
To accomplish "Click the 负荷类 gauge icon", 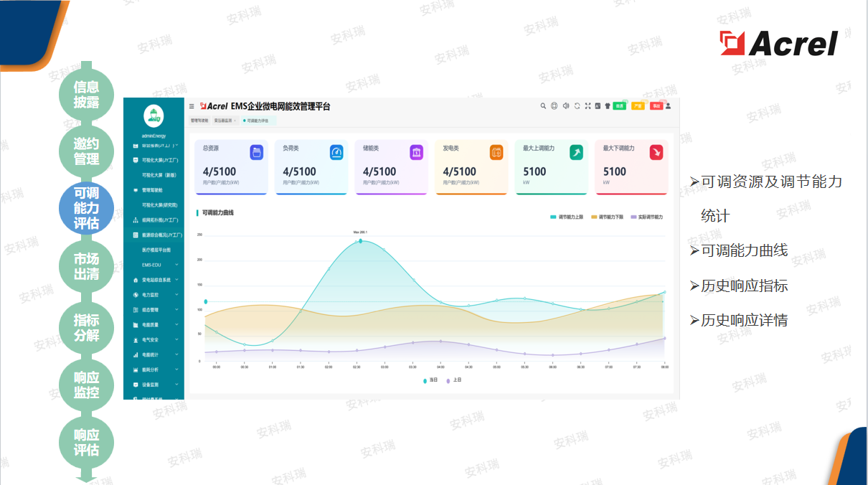I will click(x=336, y=152).
